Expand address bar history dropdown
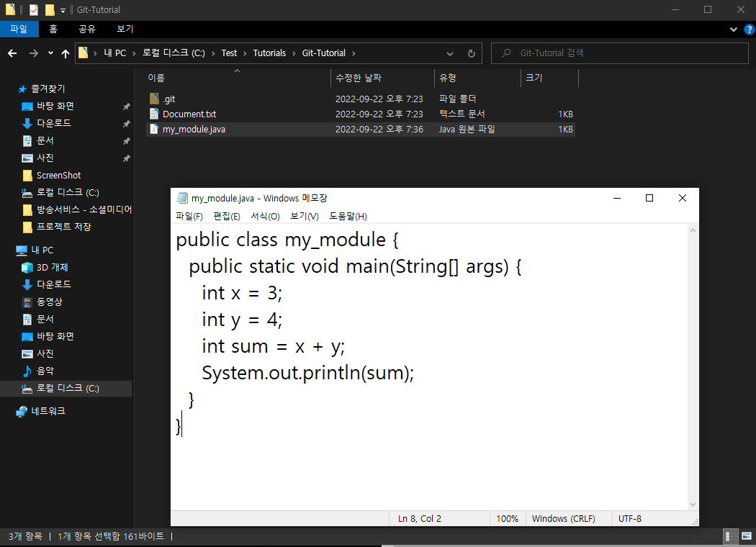756x547 pixels. pos(450,53)
